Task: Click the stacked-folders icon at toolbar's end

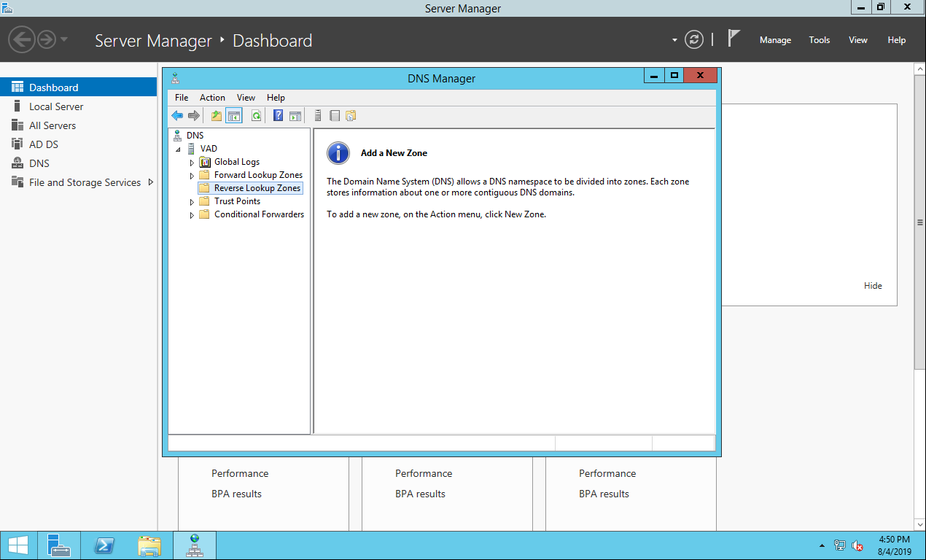Action: click(x=351, y=115)
